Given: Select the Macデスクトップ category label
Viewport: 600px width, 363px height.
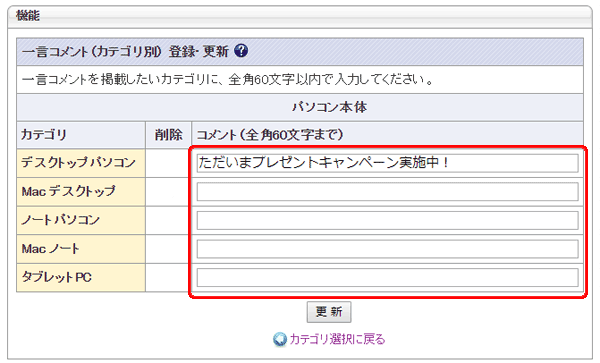Looking at the screenshot, I should tap(68, 191).
